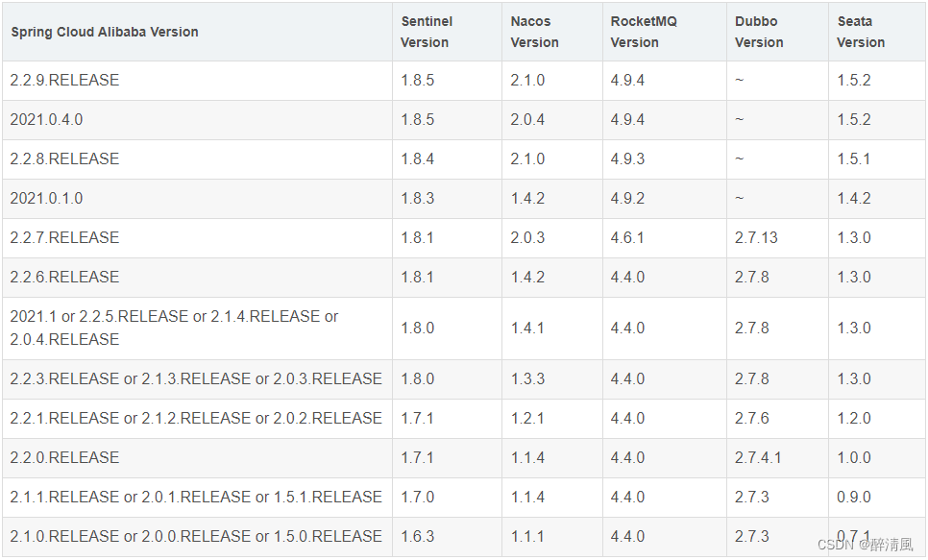Click Nacos 1.2.1 in the 2.2.1.RELEASE row
The width and height of the screenshot is (928, 560).
coord(527,418)
